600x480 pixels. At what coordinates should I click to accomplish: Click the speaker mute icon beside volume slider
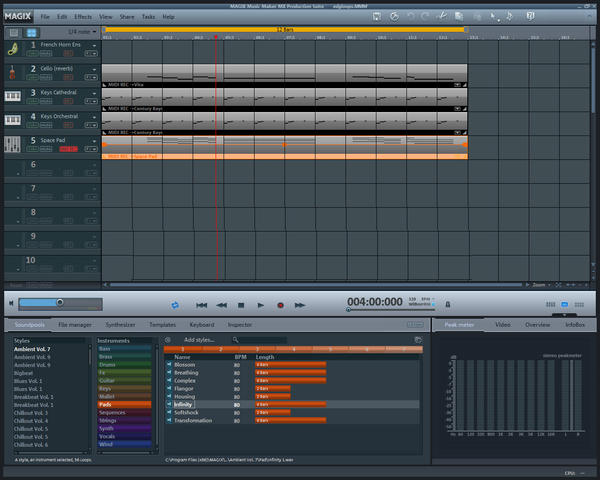click(11, 303)
